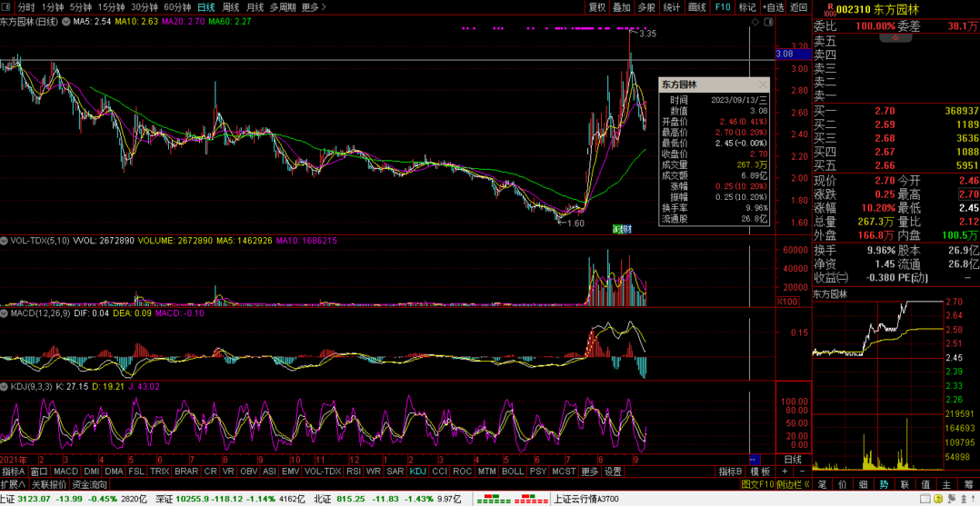Close the 东方园林 data tooltip

click(x=763, y=84)
